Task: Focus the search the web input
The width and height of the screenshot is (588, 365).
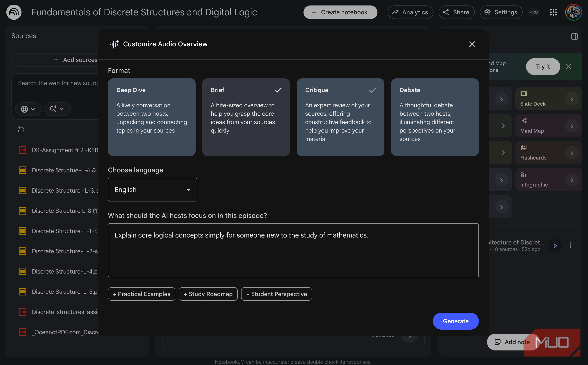Action: pyautogui.click(x=58, y=83)
